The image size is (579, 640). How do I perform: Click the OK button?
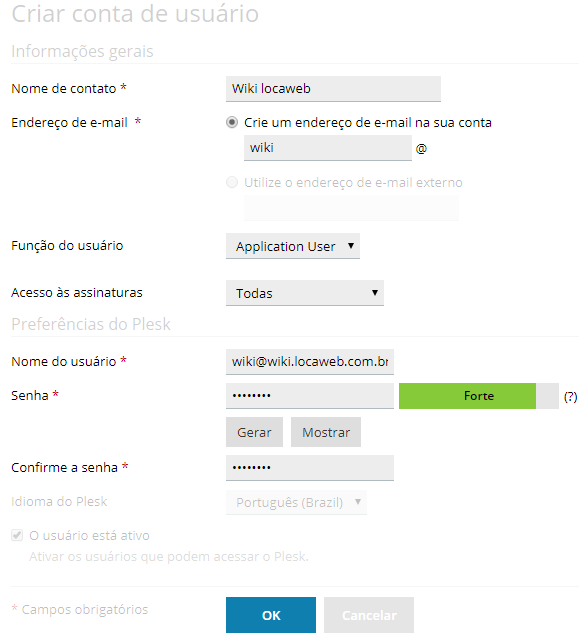click(x=271, y=615)
